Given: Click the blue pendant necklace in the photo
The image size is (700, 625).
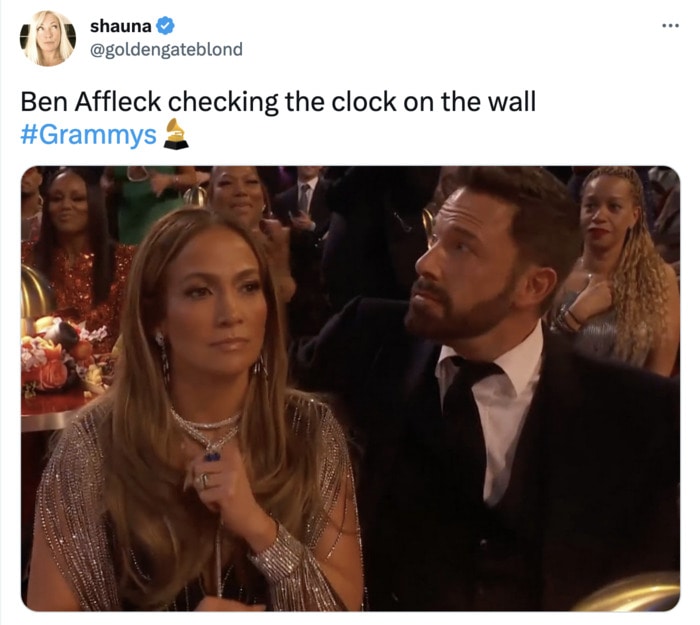Looking at the screenshot, I should [x=212, y=455].
